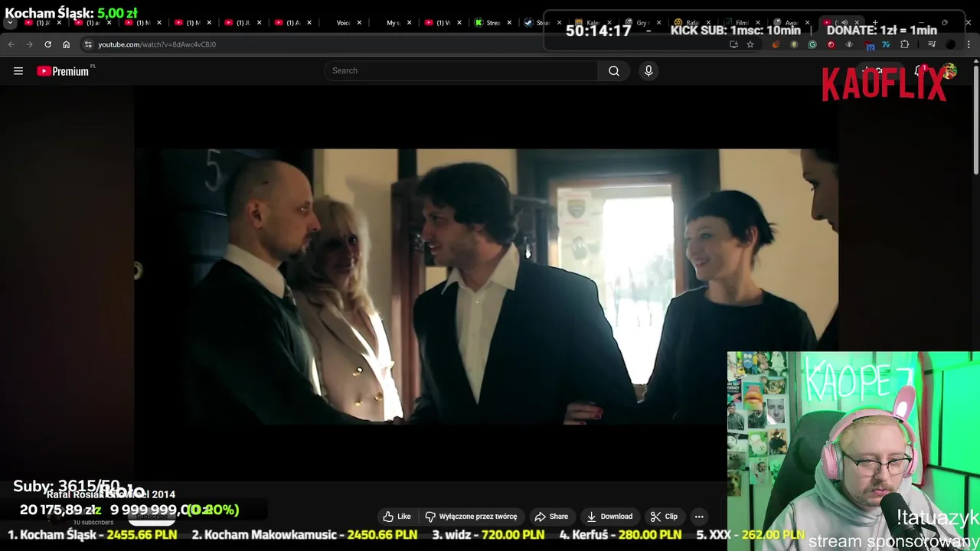This screenshot has width=980, height=551.
Task: Open a new browser tab
Action: (875, 23)
